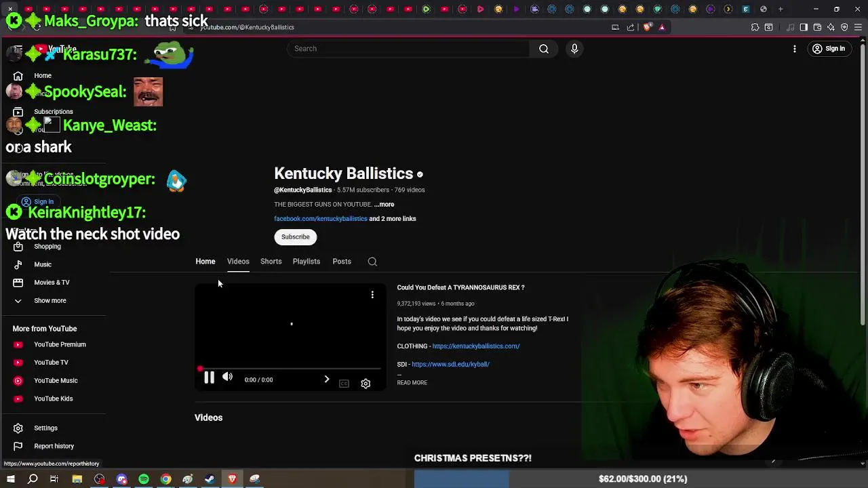Open Subscriptions in the YouTube sidebar
868x488 pixels.
click(54, 112)
